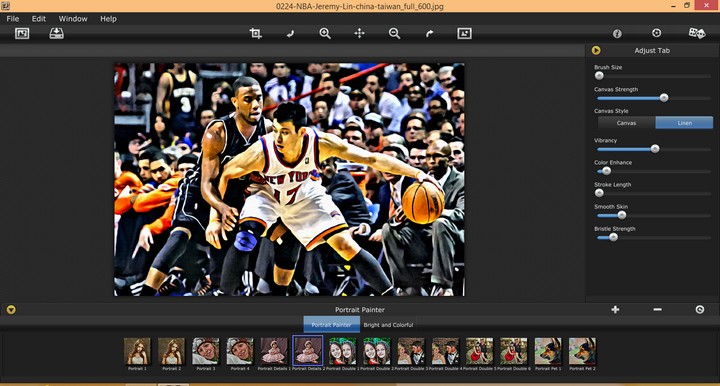
Task: Select the pan/move arrows tool
Action: point(360,34)
